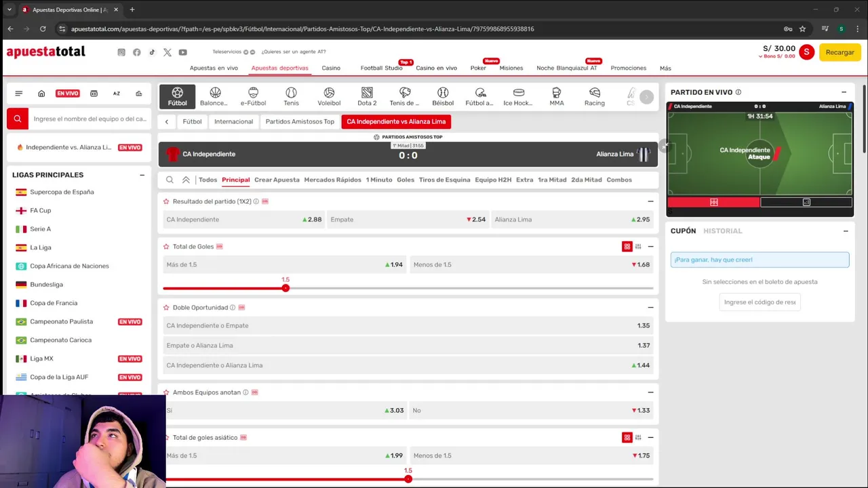
Task: Switch Total de goles asiático to list view
Action: 638,438
